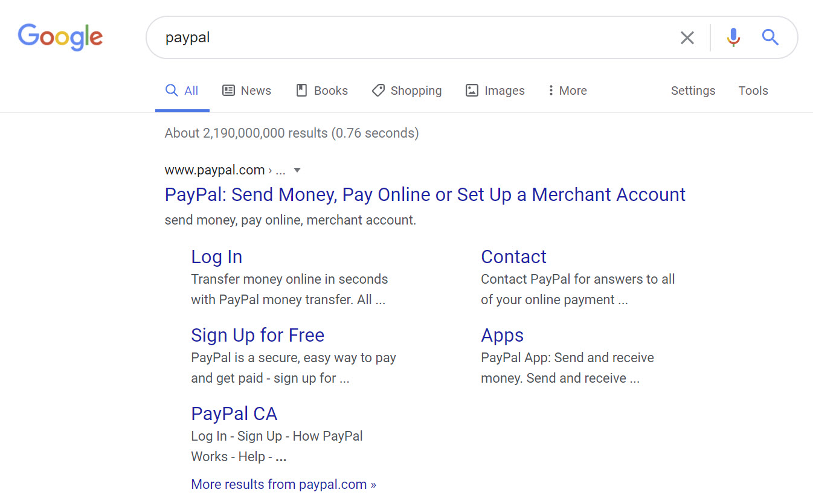Image resolution: width=813 pixels, height=504 pixels.
Task: Open the News search tab
Action: point(247,91)
